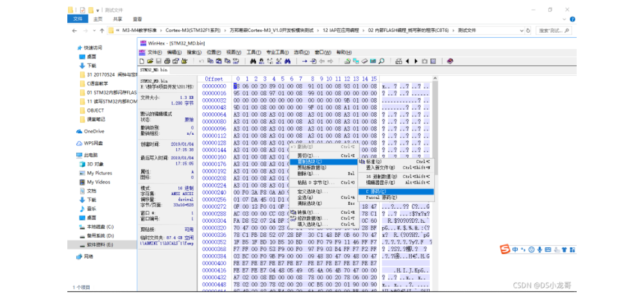Open 本地磁盘 (C:) in sidebar

click(96, 227)
